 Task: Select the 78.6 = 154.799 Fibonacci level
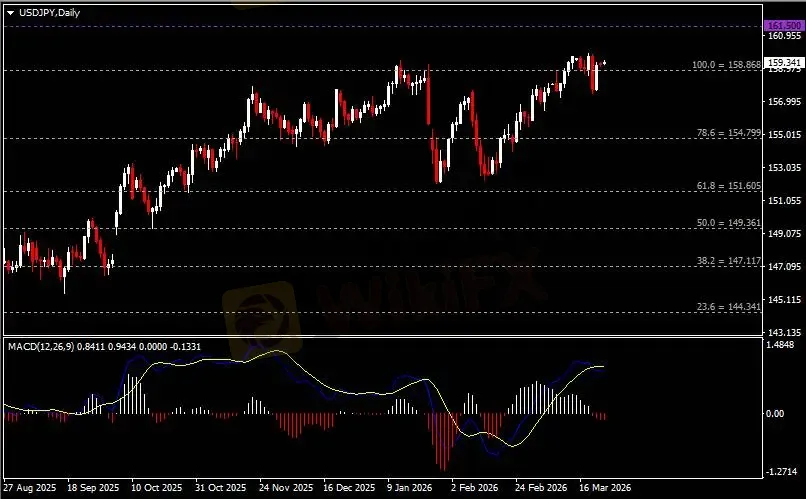coord(728,133)
